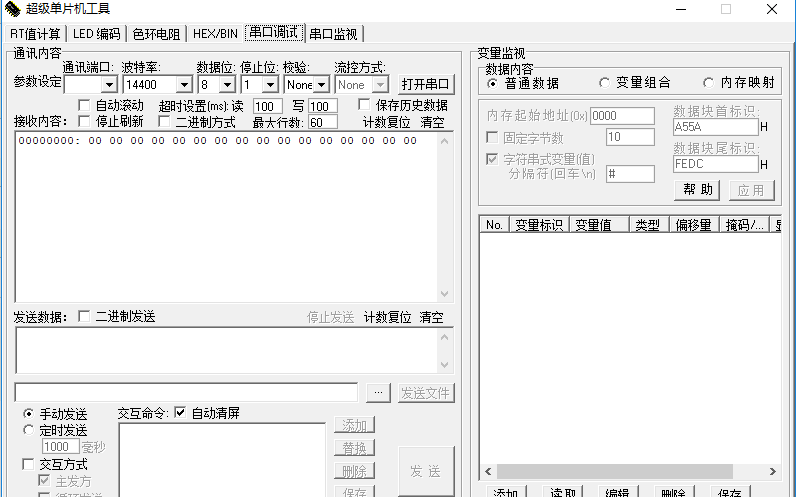Click down arrow of send data scrollbar
This screenshot has width=796, height=497.
(446, 365)
